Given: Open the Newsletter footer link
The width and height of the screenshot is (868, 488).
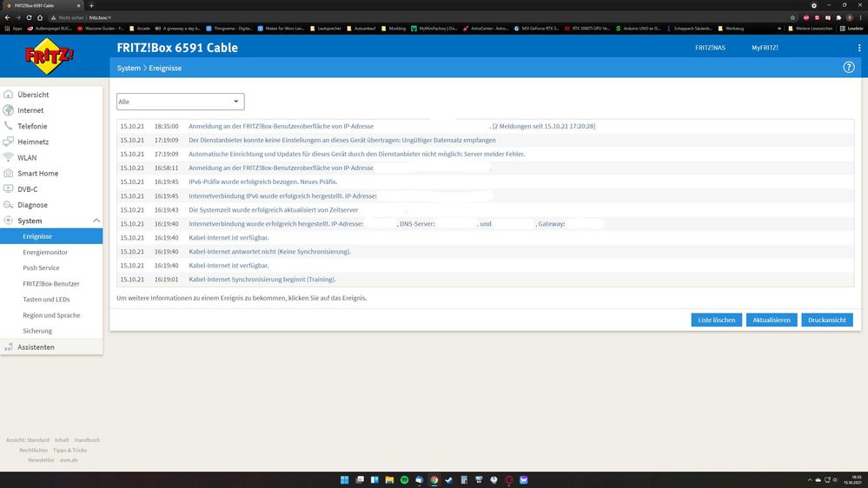Looking at the screenshot, I should coord(41,460).
